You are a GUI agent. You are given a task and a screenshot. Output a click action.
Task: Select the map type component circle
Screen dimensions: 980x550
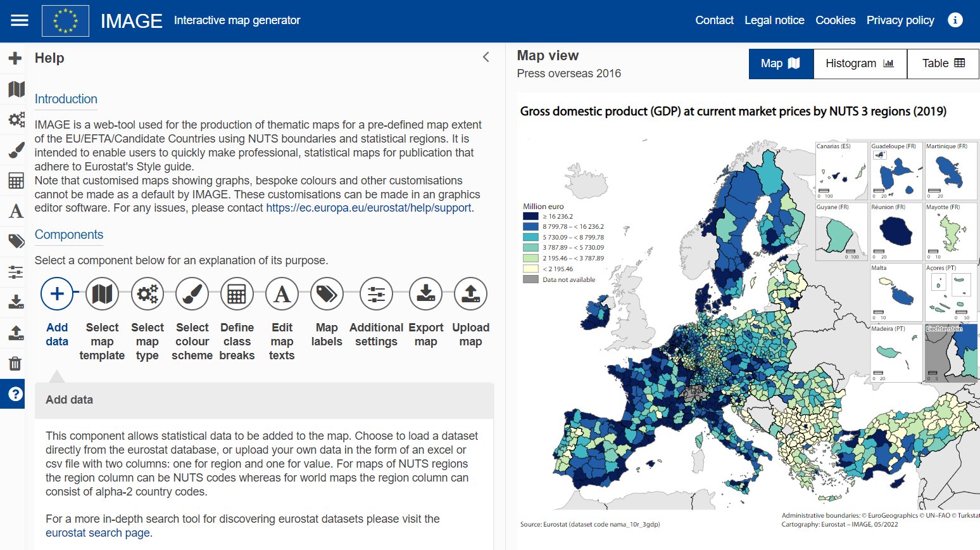[148, 294]
